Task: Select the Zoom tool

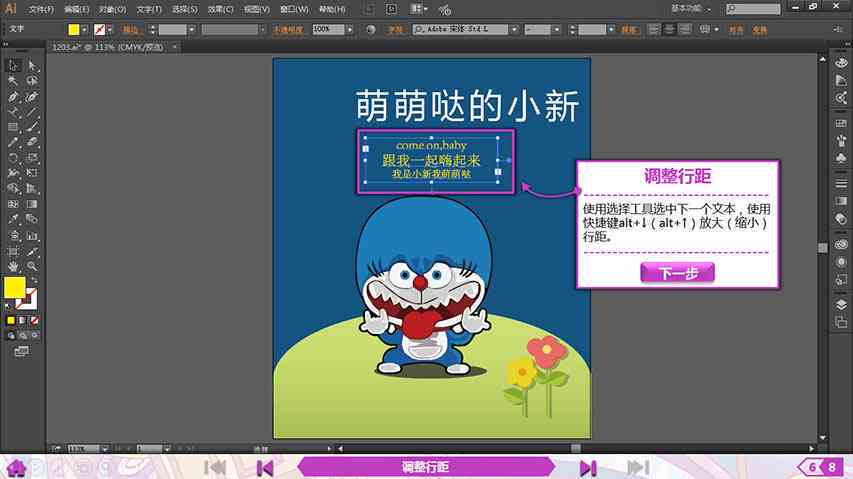Action: pos(32,266)
